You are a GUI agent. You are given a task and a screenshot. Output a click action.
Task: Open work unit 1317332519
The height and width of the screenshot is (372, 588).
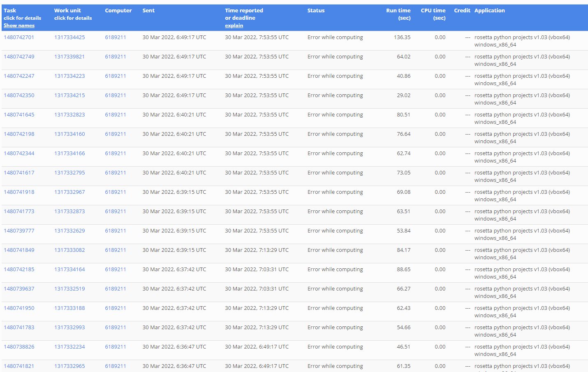pos(69,288)
